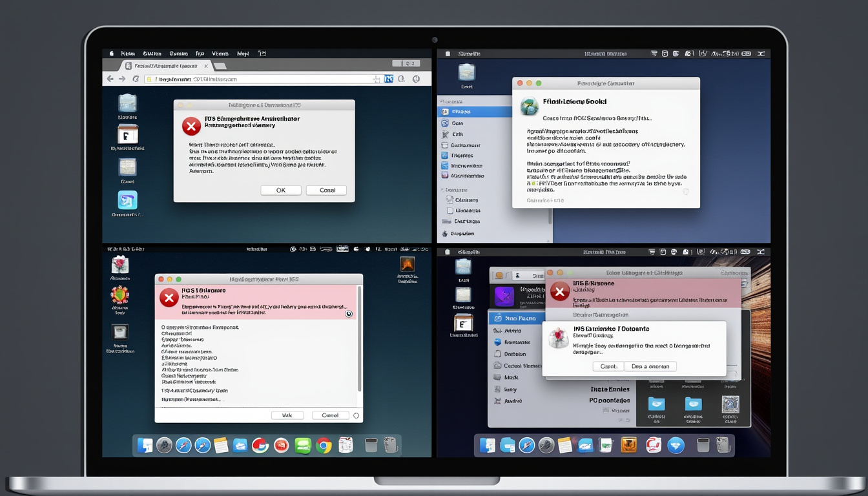Open Chrome from the bottom-left dock

(324, 445)
